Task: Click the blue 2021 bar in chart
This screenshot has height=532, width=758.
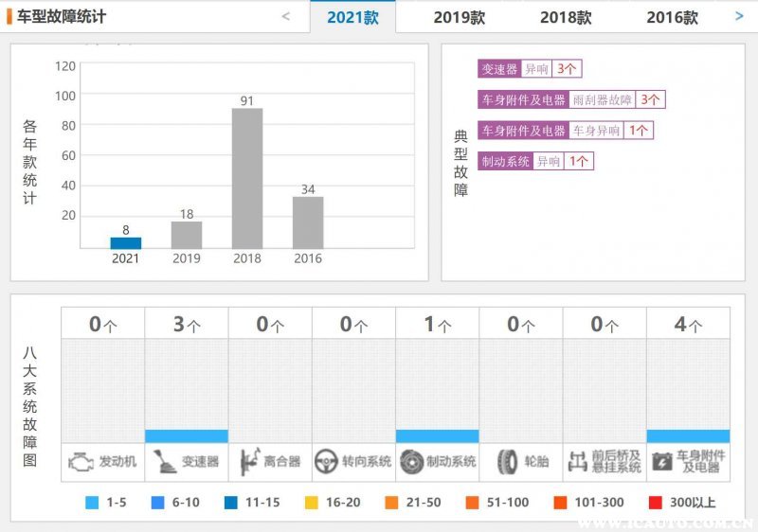Action: 126,242
